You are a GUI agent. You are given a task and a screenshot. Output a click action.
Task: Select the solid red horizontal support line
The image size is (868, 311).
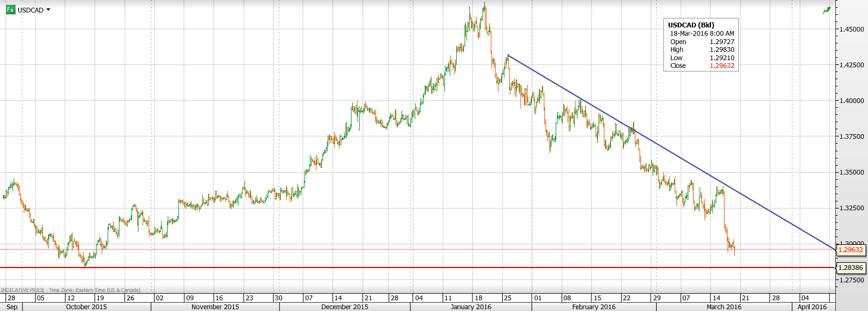coord(416,268)
